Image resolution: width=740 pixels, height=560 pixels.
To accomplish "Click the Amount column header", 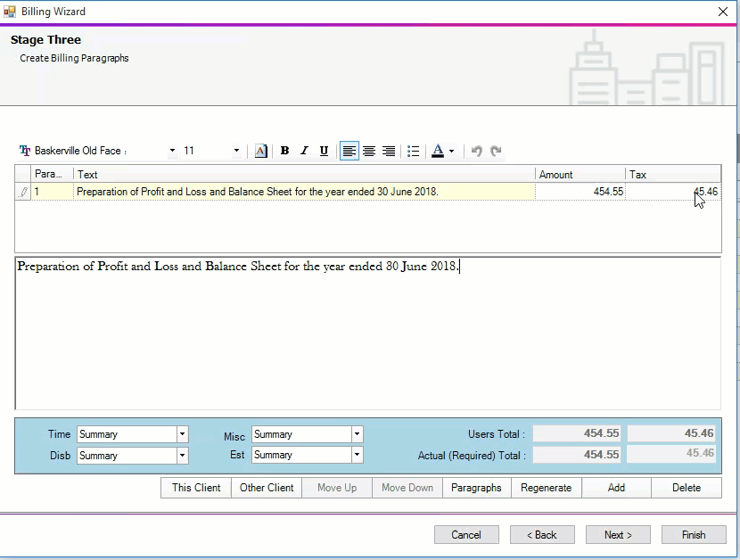I will pyautogui.click(x=580, y=175).
